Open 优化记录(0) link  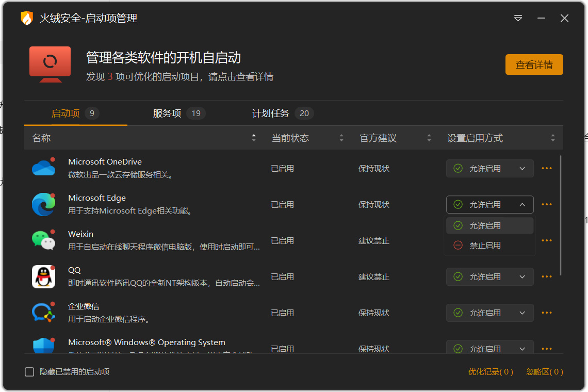click(x=491, y=372)
